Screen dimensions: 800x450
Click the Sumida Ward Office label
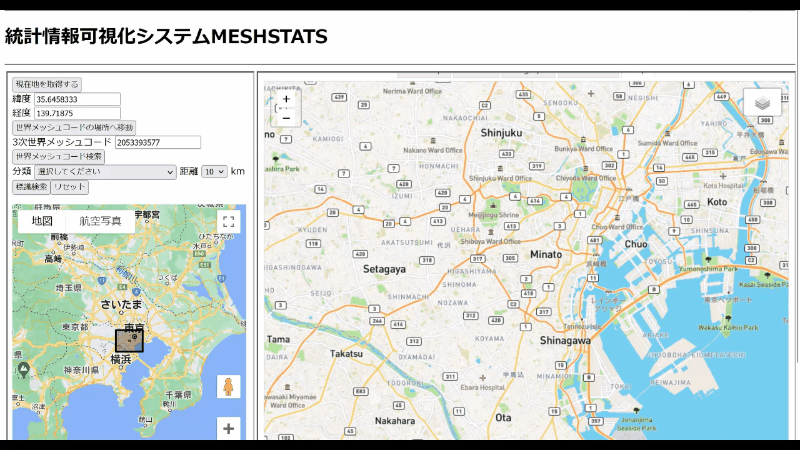pyautogui.click(x=667, y=143)
